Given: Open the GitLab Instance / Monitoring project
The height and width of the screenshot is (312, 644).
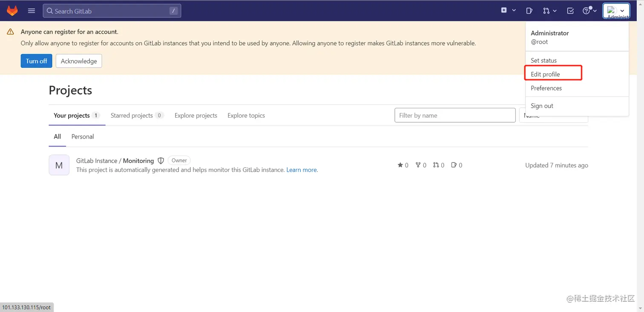Looking at the screenshot, I should pos(115,161).
